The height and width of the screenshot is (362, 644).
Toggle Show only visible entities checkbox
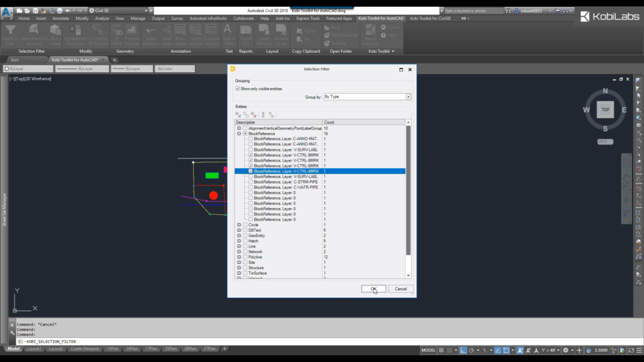[237, 89]
